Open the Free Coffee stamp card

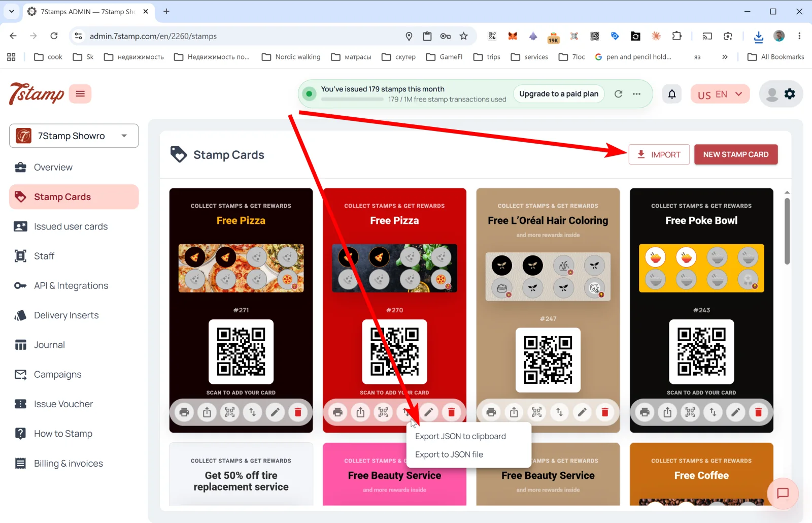701,474
